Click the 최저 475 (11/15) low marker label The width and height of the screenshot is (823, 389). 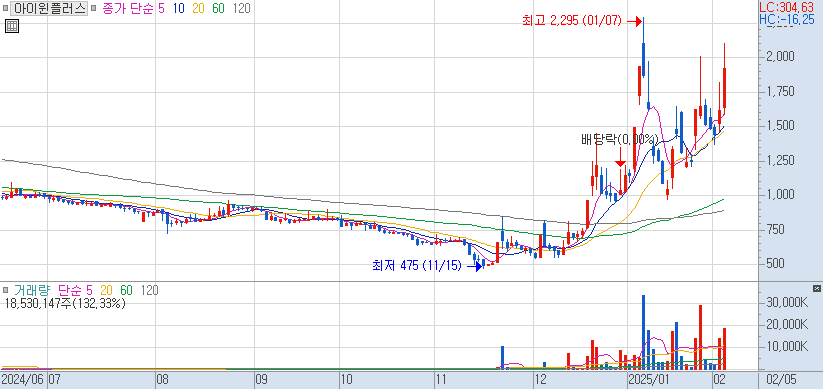(416, 266)
